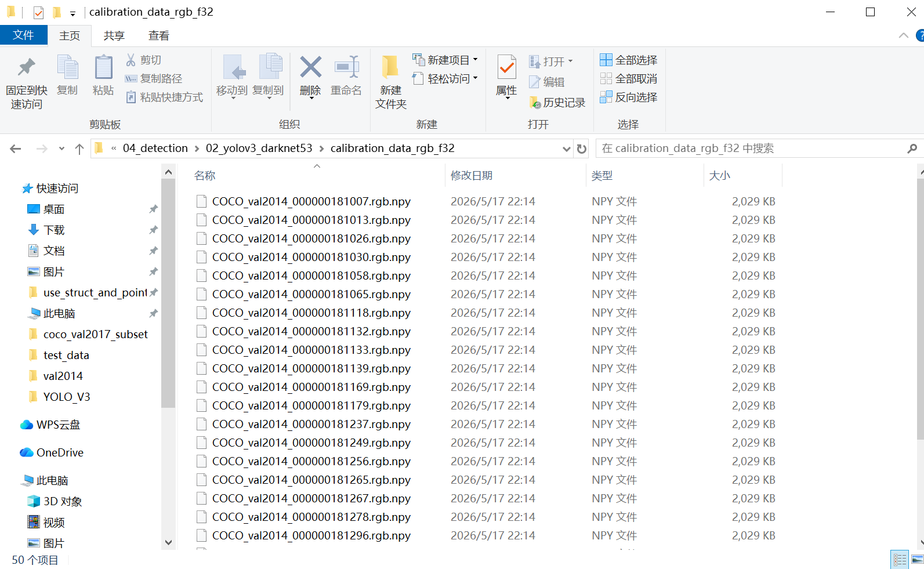
Task: Collapse the ribbon with the chevron
Action: (903, 35)
